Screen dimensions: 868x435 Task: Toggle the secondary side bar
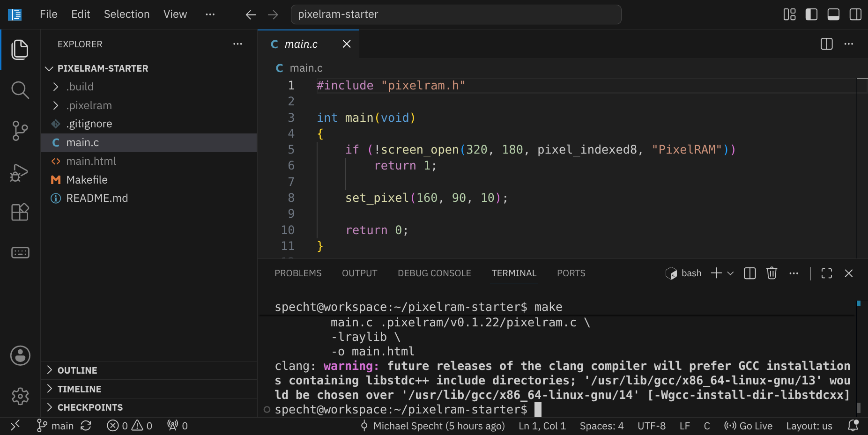pyautogui.click(x=855, y=15)
